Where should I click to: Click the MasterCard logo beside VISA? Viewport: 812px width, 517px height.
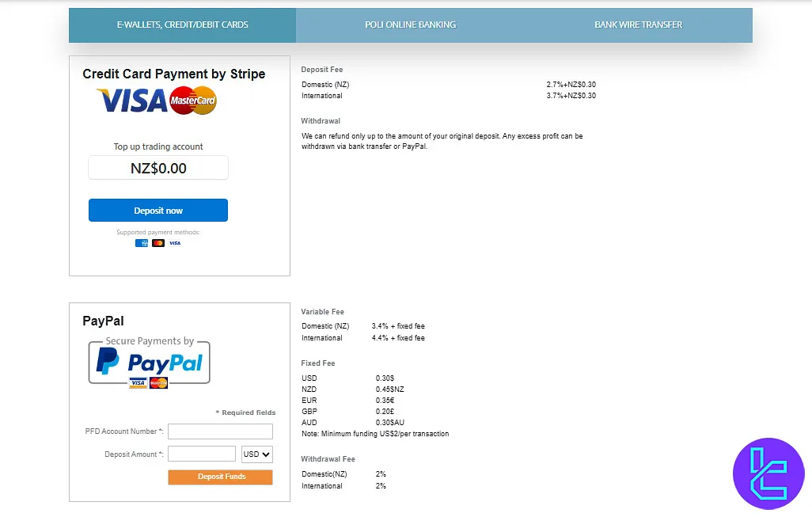click(192, 101)
